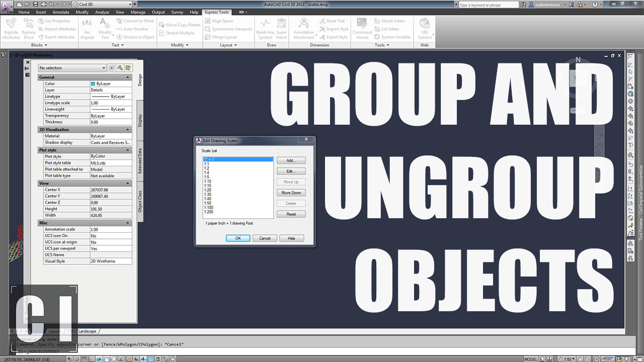Click Select Objects icon in Properties palette
Screen dimensions: 644x362
120,68
